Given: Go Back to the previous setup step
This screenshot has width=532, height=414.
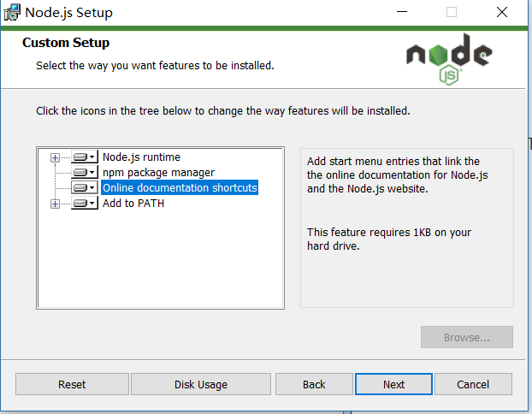Looking at the screenshot, I should (x=314, y=384).
